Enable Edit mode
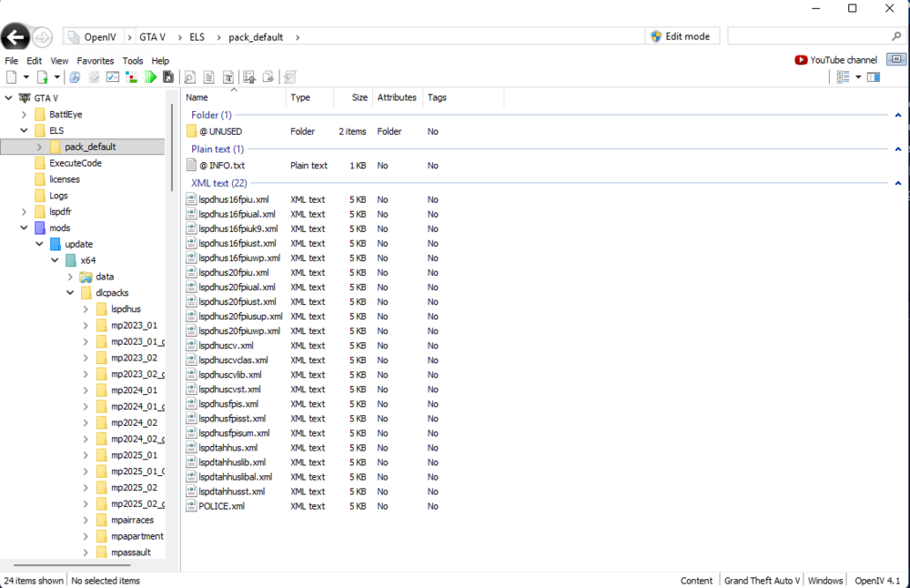910x588 pixels. click(x=682, y=35)
